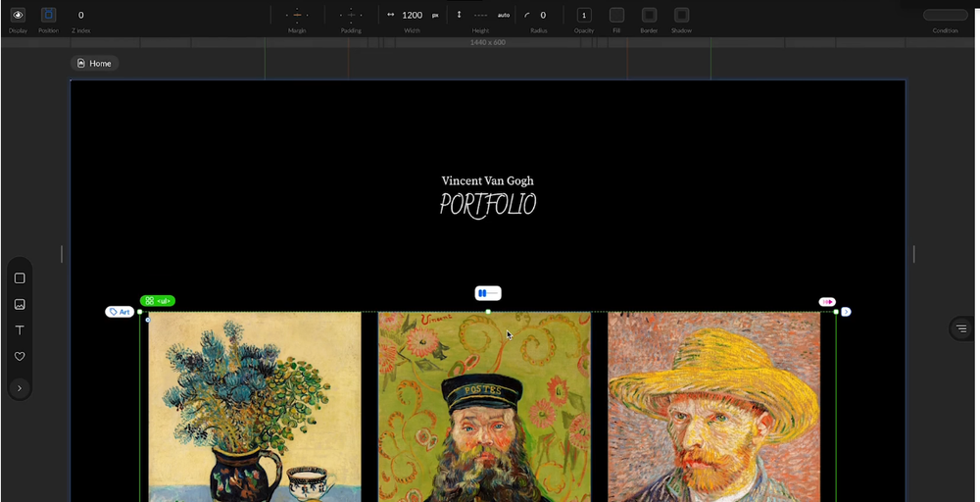Click the green ul element tag
Image resolution: width=980 pixels, height=502 pixels.
pyautogui.click(x=158, y=301)
